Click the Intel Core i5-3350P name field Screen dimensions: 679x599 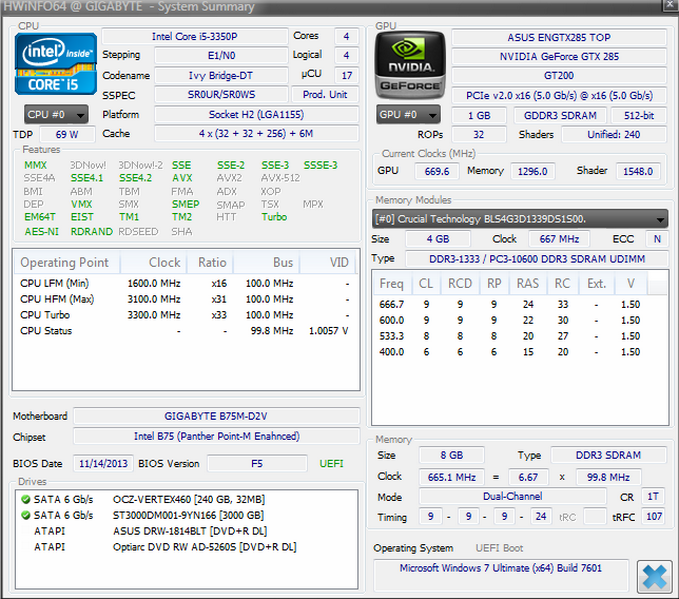tap(195, 36)
